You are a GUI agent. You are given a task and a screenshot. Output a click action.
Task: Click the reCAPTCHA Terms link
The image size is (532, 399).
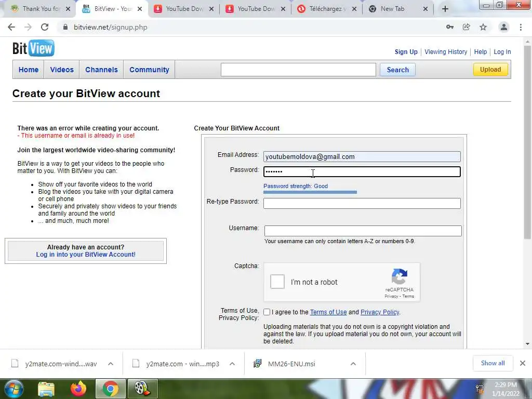(408, 296)
